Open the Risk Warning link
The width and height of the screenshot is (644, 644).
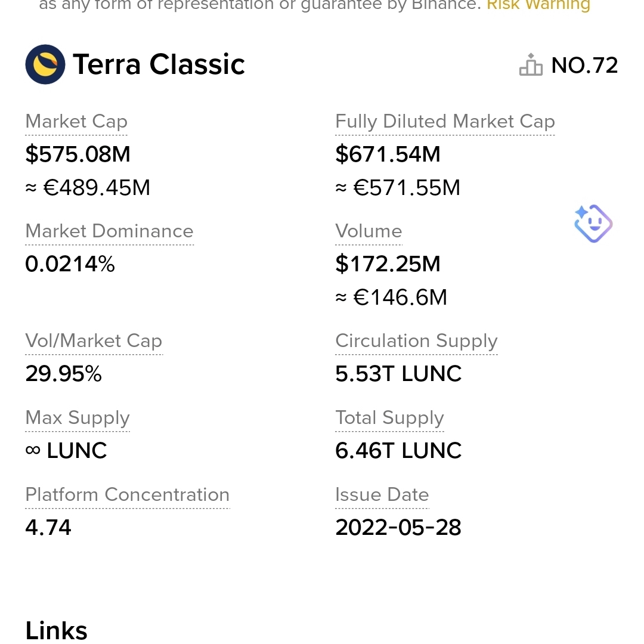(x=538, y=5)
